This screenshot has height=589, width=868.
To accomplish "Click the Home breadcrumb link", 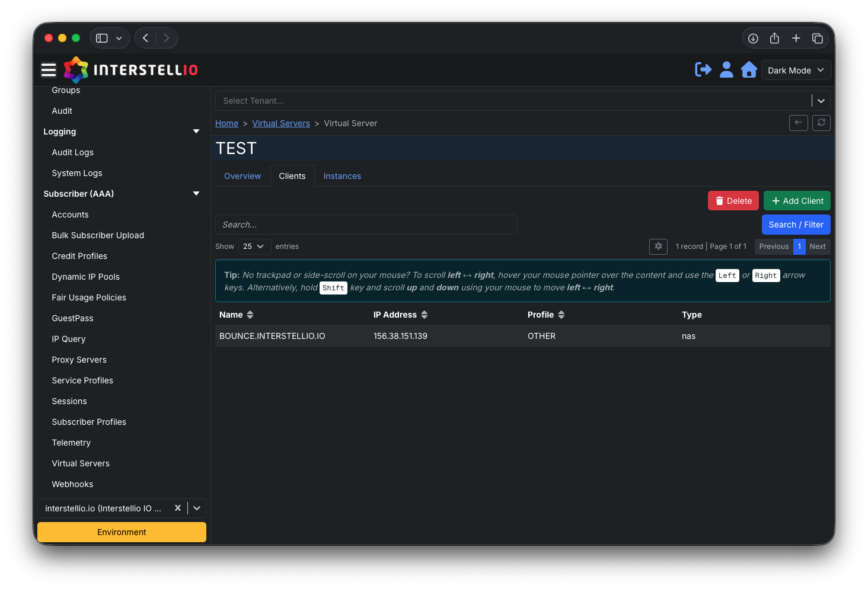I will [x=226, y=123].
